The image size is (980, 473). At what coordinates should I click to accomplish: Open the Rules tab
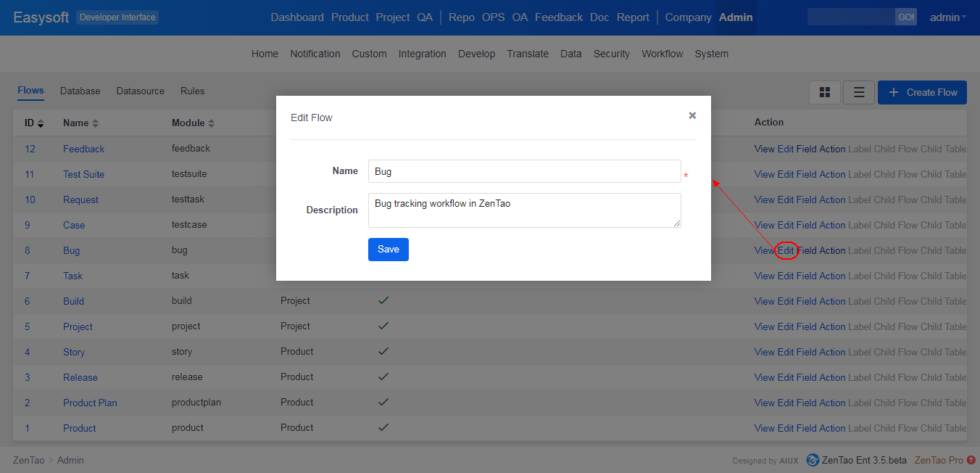tap(192, 91)
